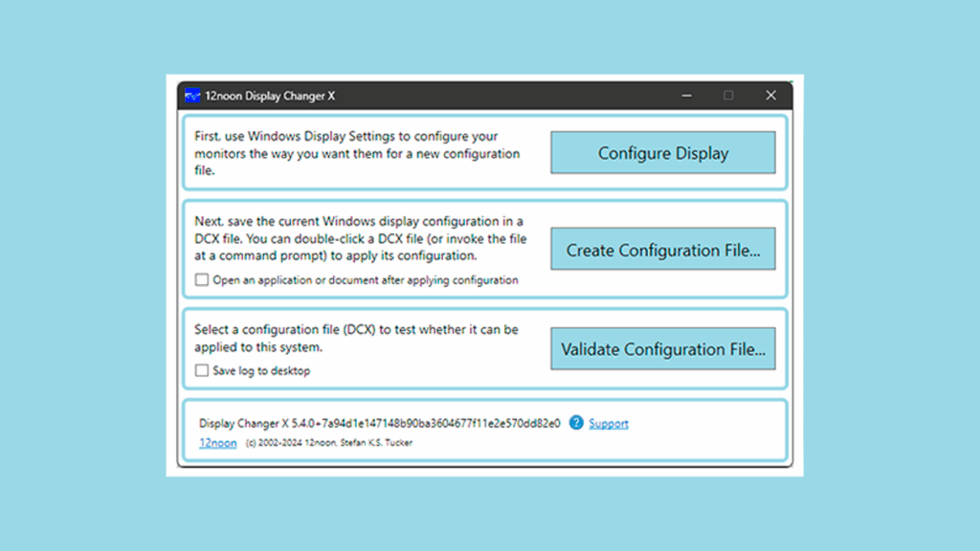
Task: Visit the 12noon website link
Action: pyautogui.click(x=217, y=443)
